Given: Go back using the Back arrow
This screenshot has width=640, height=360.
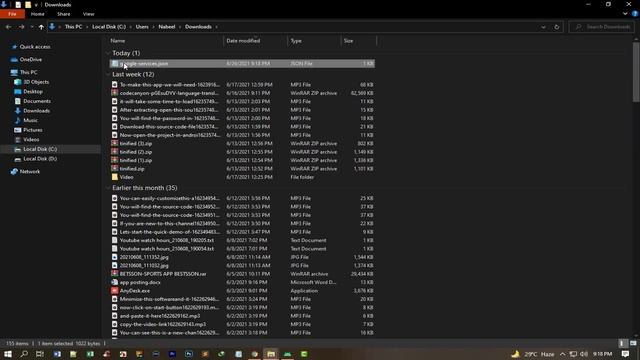Looking at the screenshot, I should click(x=9, y=27).
